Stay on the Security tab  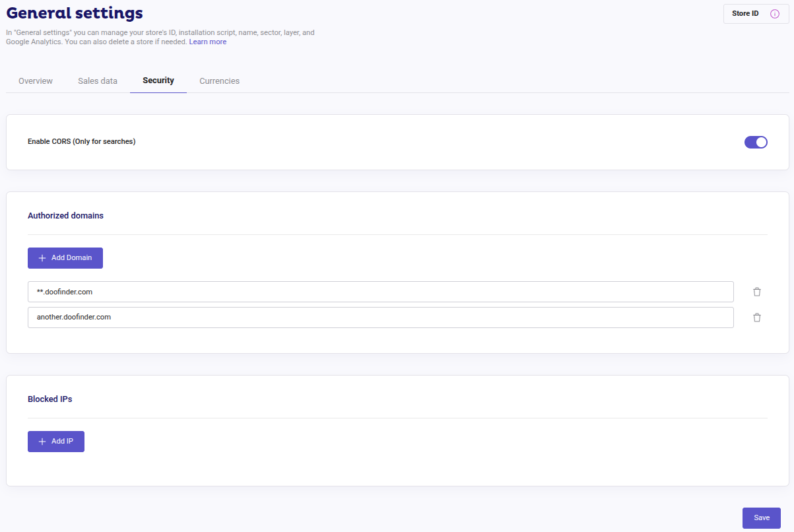coord(158,81)
